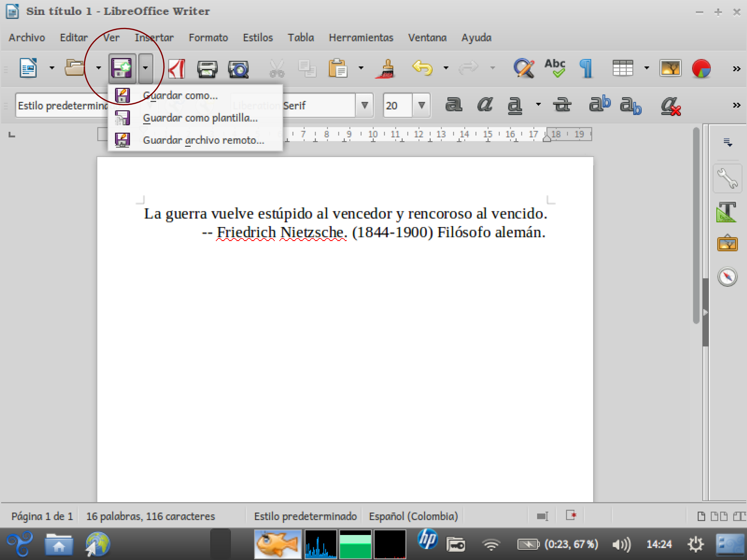Image resolution: width=747 pixels, height=560 pixels.
Task: Insert a table via the grid icon
Action: (623, 68)
